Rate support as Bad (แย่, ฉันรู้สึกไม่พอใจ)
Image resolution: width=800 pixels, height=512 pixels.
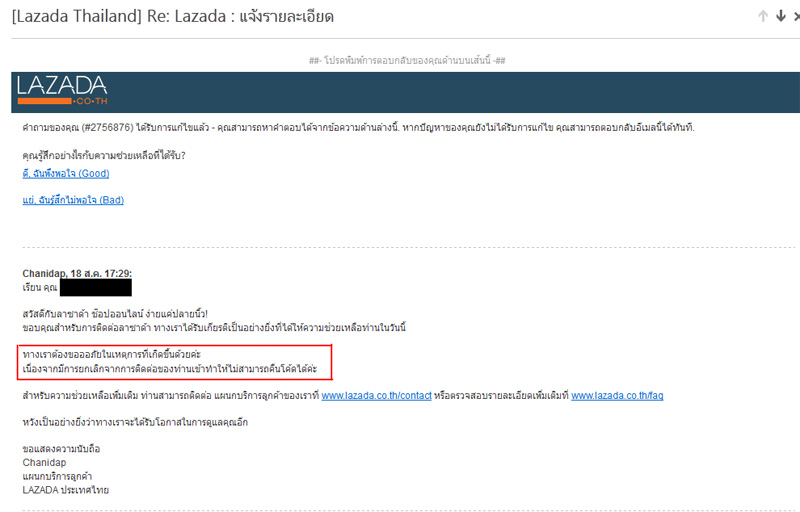pyautogui.click(x=73, y=200)
